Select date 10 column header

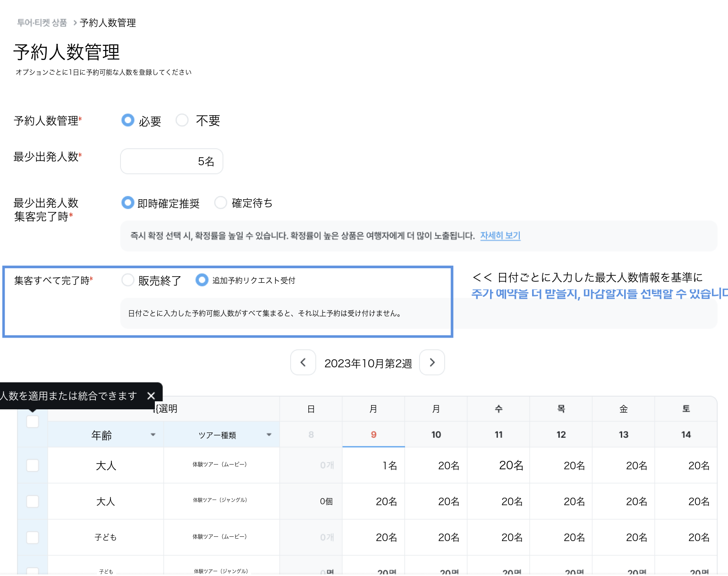436,434
